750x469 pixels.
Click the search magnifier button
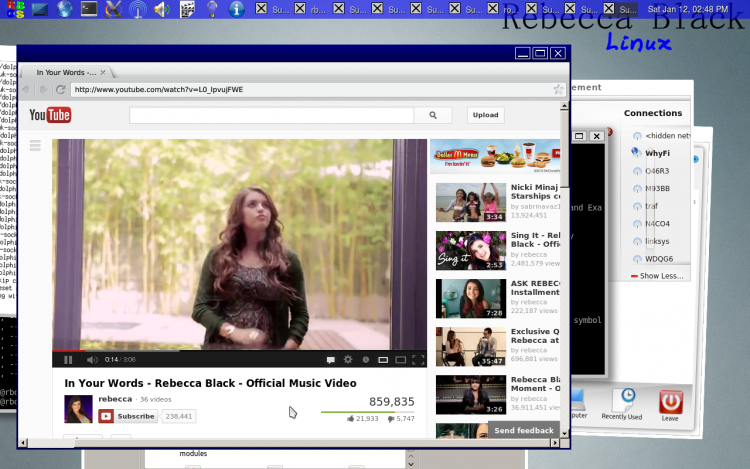pos(433,115)
